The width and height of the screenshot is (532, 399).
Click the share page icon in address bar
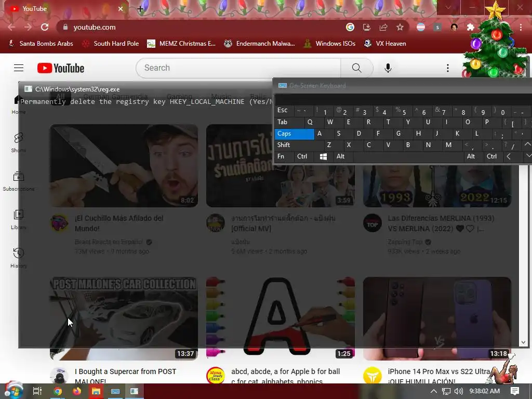[383, 27]
